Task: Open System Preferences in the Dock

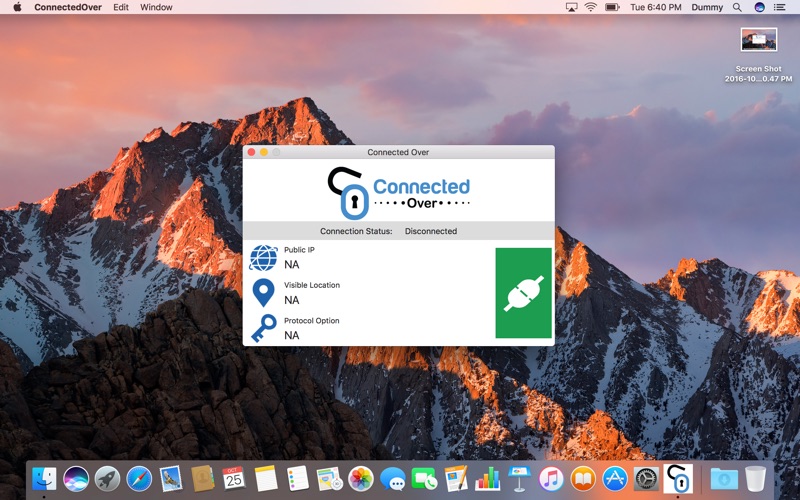Action: 646,478
